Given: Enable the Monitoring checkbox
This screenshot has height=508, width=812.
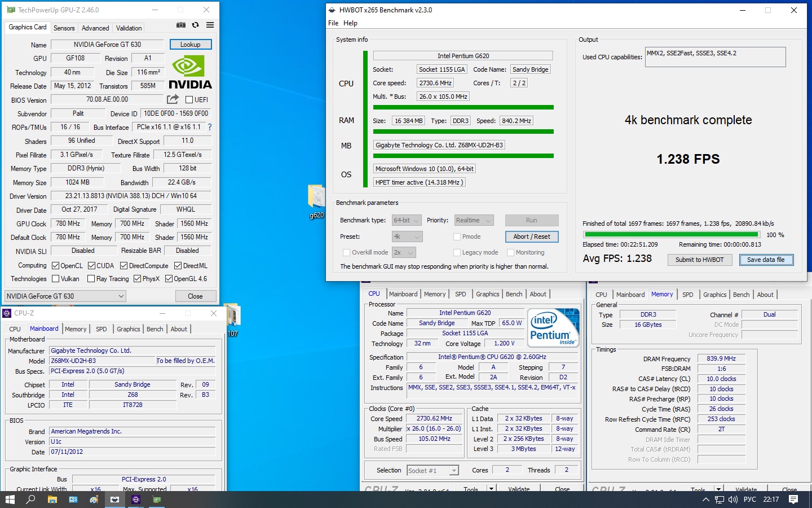Looking at the screenshot, I should click(x=510, y=252).
